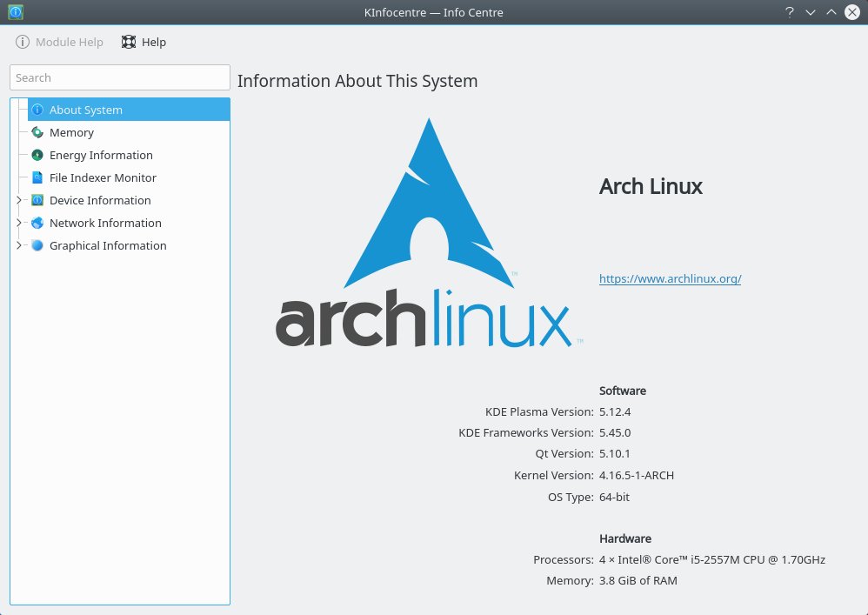Click the 'Processors:' label
The image size is (868, 615).
tap(564, 559)
